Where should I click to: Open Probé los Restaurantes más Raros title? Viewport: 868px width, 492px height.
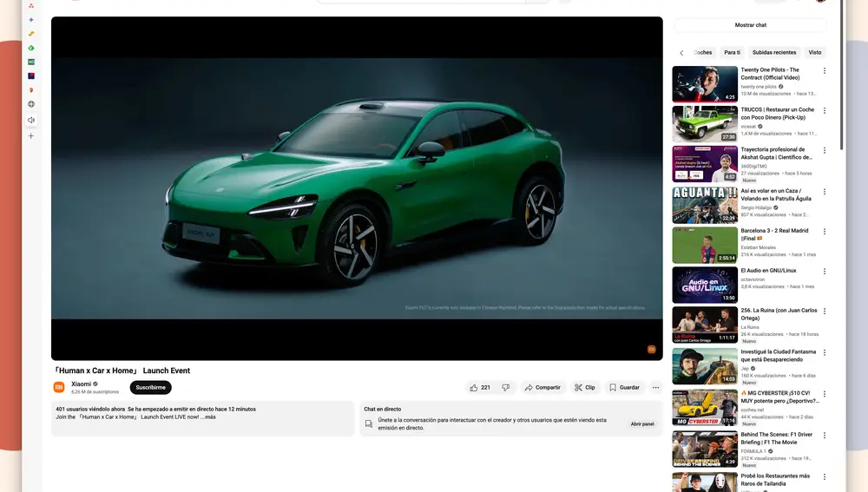(x=775, y=480)
